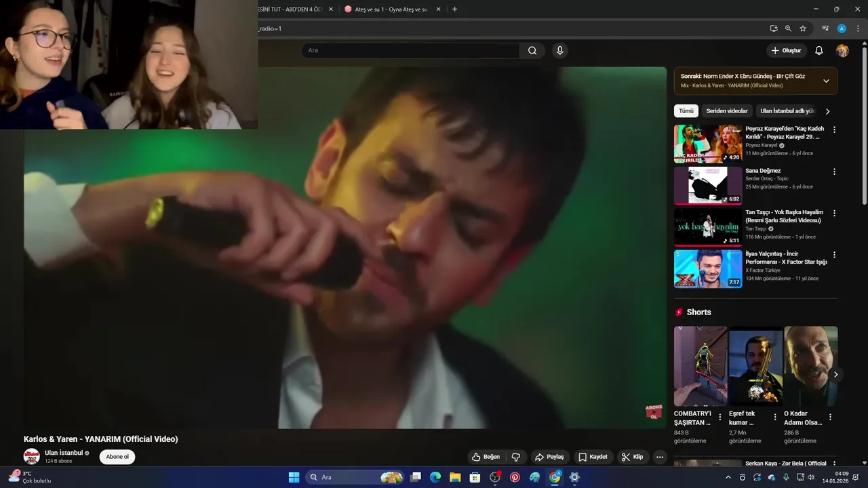The image size is (868, 488).
Task: Open the weather widget 3°C
Action: coord(31,477)
